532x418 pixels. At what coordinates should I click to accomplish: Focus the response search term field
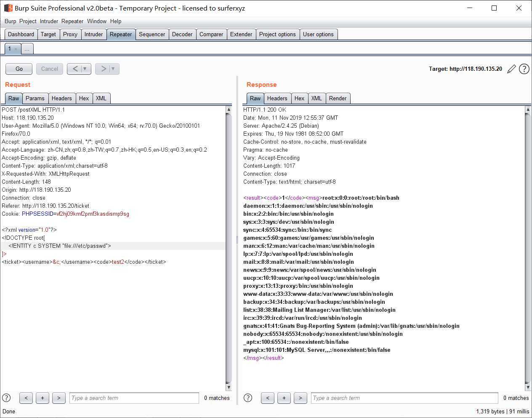pos(404,398)
